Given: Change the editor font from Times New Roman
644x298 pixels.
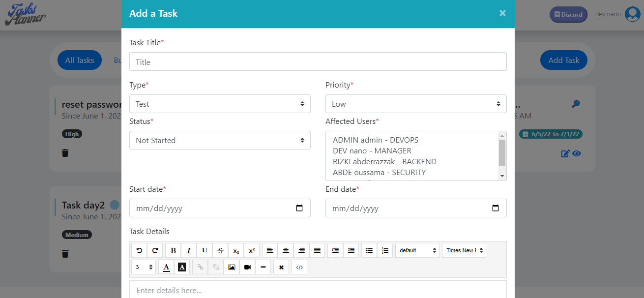Looking at the screenshot, I should click(463, 250).
